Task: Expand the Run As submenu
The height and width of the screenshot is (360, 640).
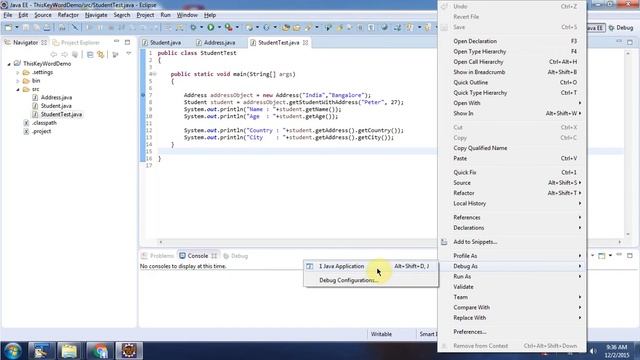Action: [512, 277]
